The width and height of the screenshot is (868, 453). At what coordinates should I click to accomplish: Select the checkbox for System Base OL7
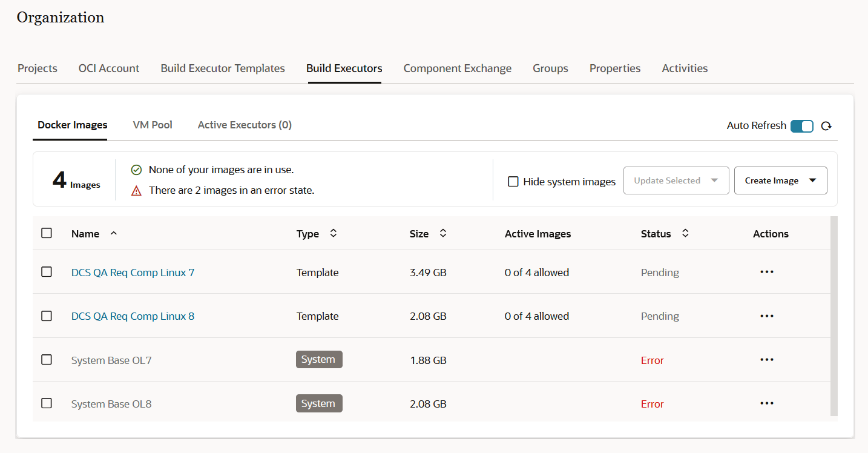47,359
